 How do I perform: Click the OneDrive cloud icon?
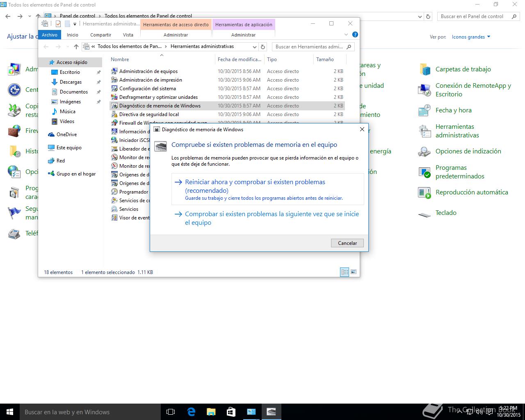click(x=51, y=135)
